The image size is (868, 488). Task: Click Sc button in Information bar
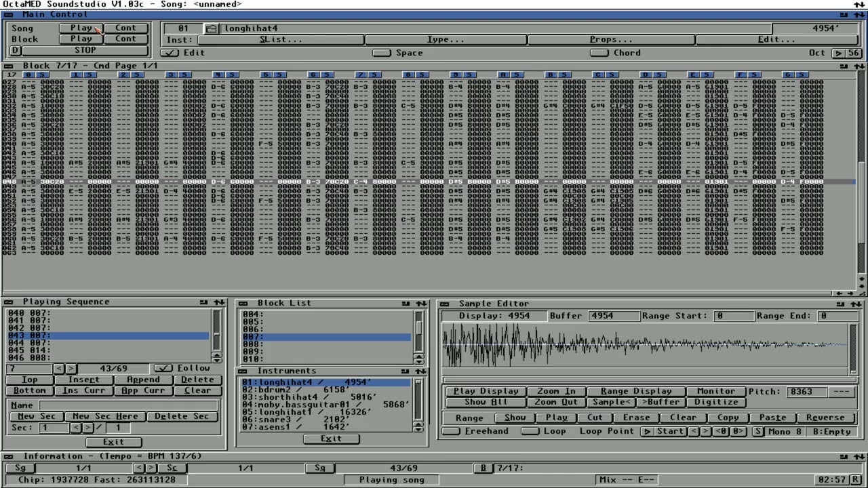tap(172, 468)
